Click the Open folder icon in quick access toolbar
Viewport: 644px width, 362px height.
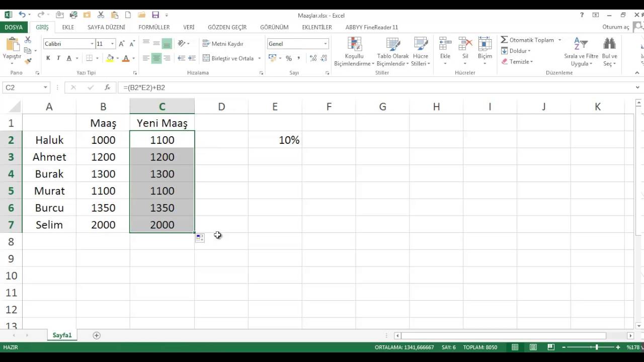click(142, 15)
